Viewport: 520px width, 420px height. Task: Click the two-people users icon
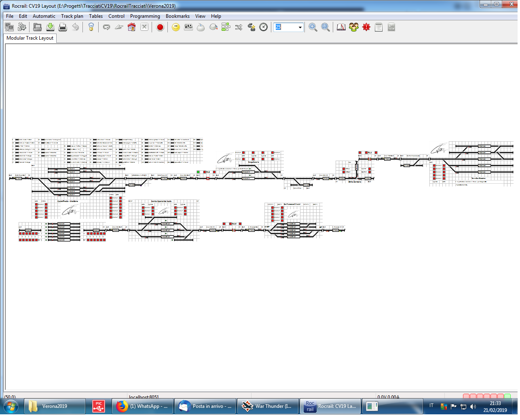[354, 27]
